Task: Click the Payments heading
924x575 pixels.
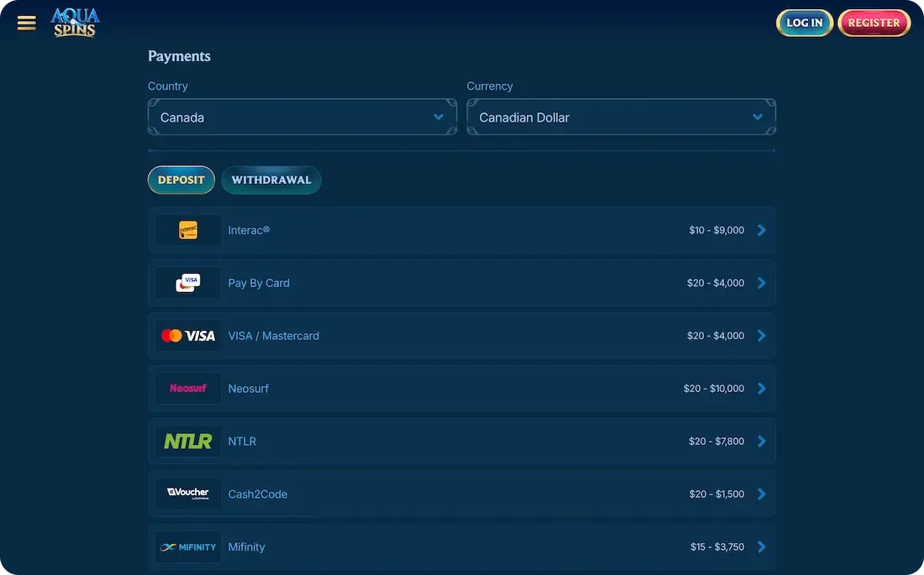Action: [x=179, y=56]
